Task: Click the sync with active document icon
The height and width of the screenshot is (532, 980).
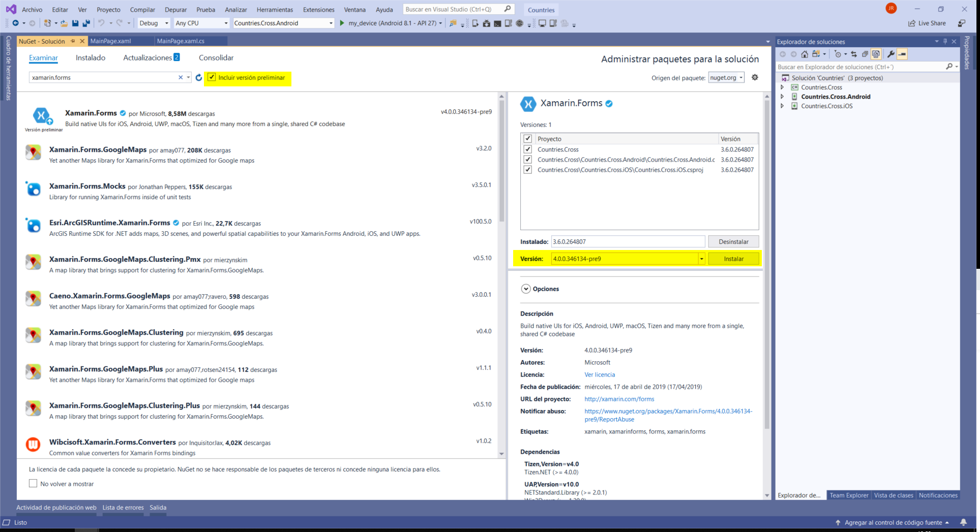Action: click(854, 54)
